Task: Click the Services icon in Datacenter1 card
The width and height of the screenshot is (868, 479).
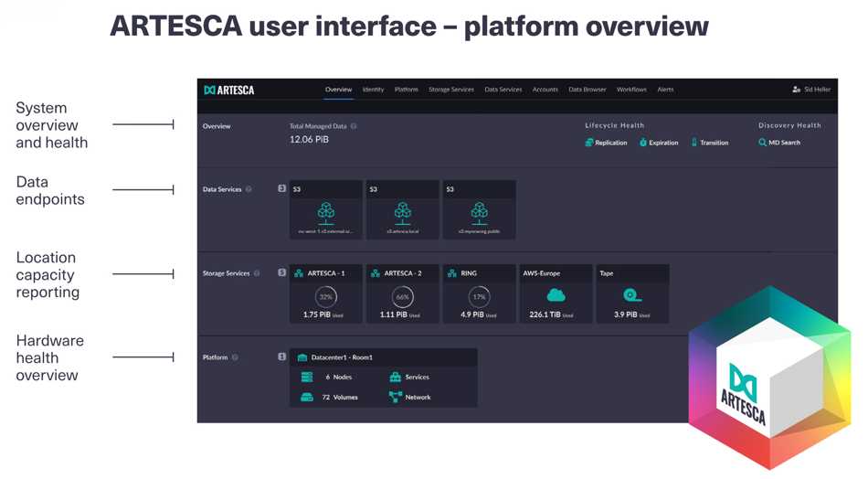Action: pos(396,378)
